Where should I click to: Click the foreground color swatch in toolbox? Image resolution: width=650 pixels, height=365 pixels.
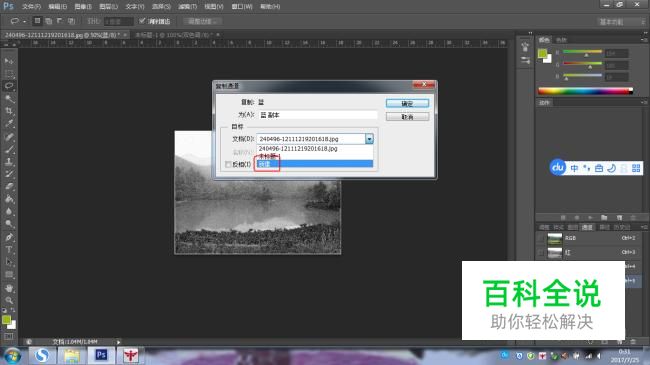coord(6,320)
